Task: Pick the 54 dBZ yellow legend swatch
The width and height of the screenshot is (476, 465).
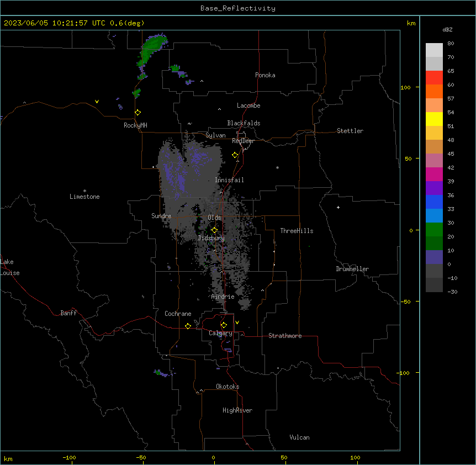Action: [434, 119]
